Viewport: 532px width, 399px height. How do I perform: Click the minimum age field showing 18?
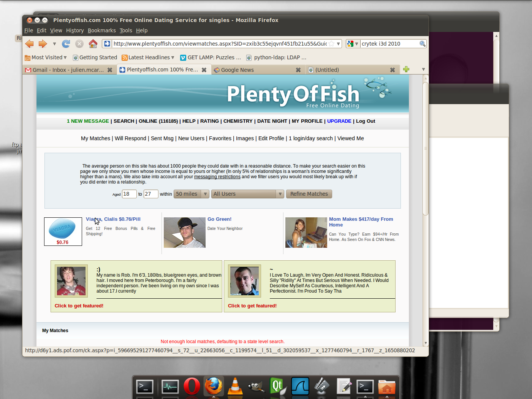tap(129, 194)
